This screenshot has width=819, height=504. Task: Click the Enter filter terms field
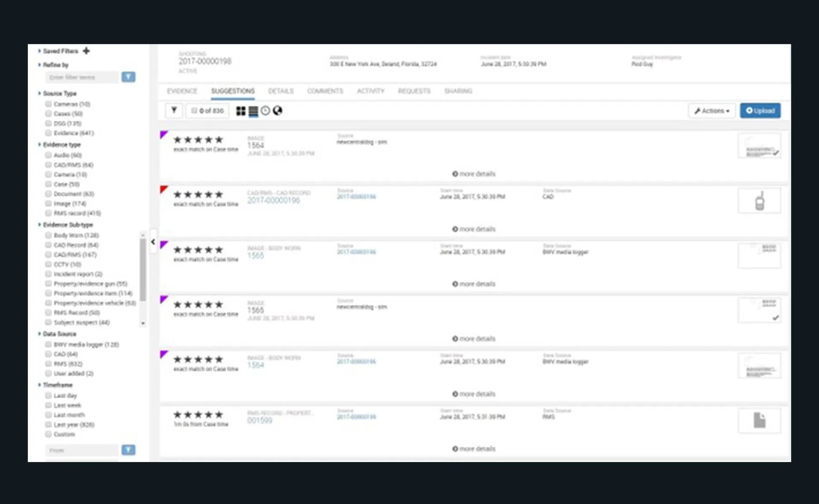[x=81, y=77]
